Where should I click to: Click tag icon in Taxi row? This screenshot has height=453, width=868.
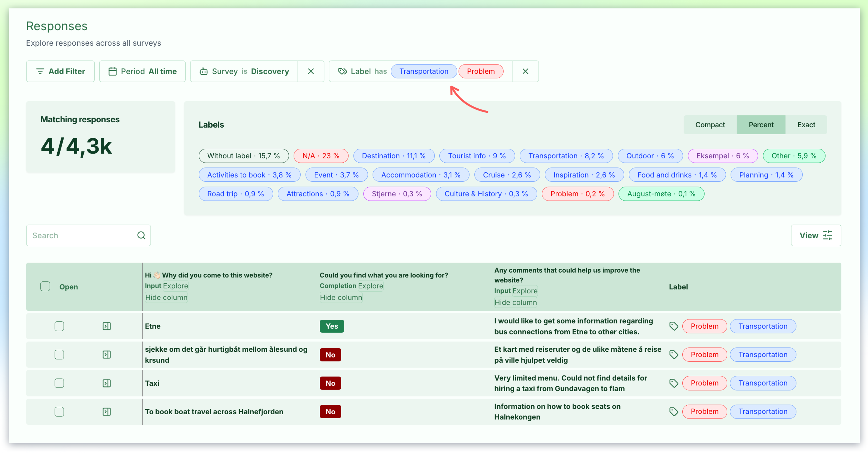pyautogui.click(x=674, y=383)
